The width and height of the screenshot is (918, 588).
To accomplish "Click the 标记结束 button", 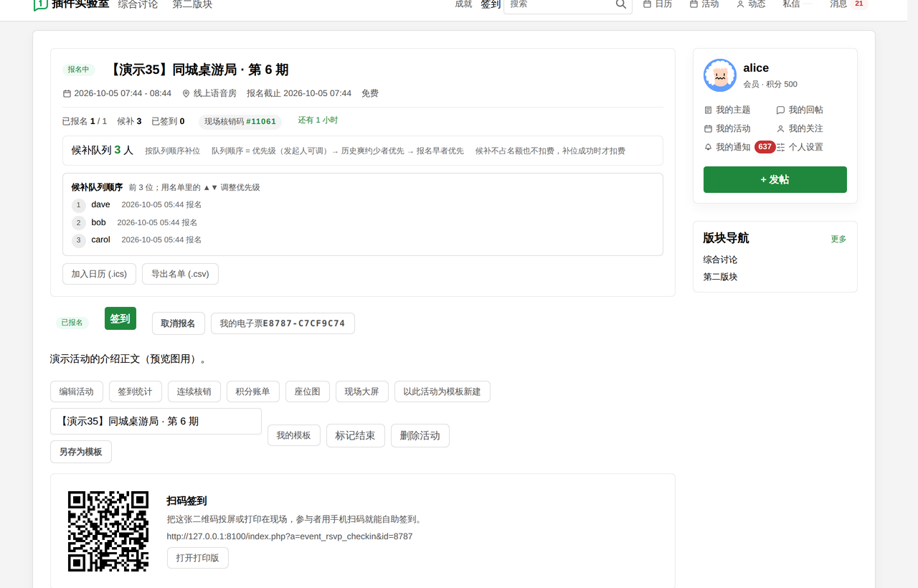I will click(x=356, y=435).
